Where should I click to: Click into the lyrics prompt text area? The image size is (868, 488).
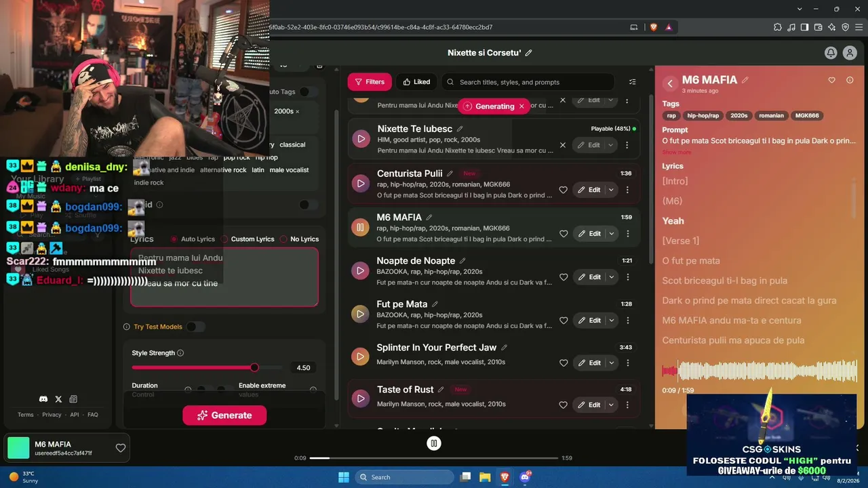224,277
